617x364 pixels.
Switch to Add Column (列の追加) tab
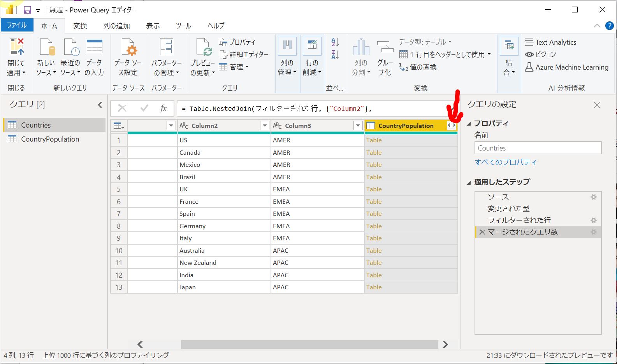116,26
